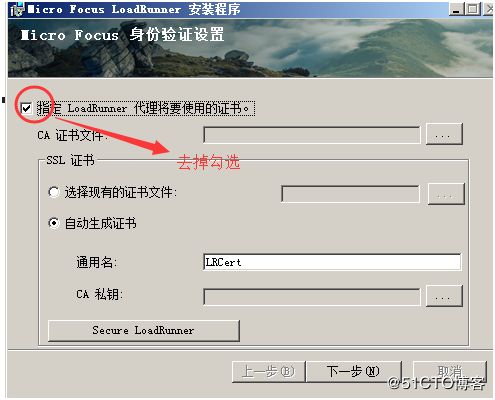Uncheck the LoadRunner agent certificate checkbox
The height and width of the screenshot is (400, 495).
[26, 108]
